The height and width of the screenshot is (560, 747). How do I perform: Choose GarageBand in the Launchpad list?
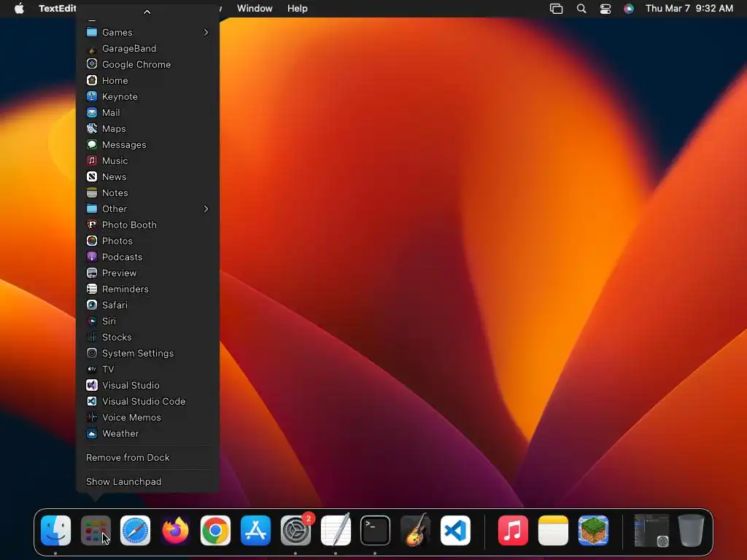(147, 49)
